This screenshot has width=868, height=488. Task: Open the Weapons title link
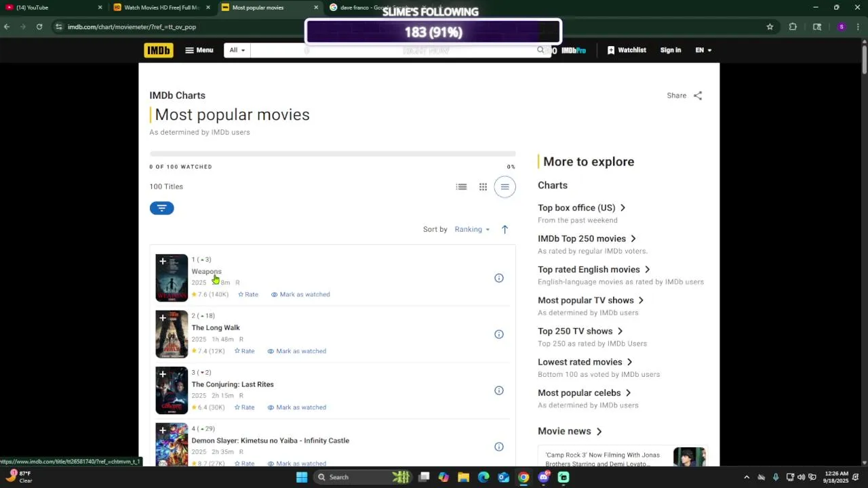pos(207,271)
